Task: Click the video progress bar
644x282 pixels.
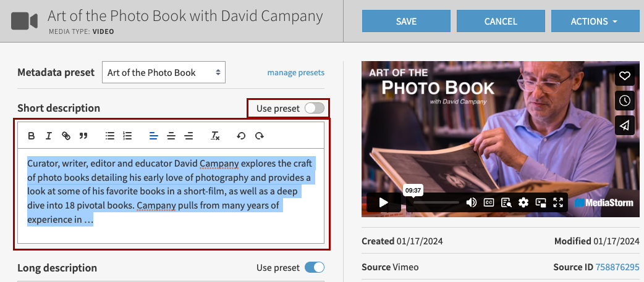Action: [x=436, y=202]
